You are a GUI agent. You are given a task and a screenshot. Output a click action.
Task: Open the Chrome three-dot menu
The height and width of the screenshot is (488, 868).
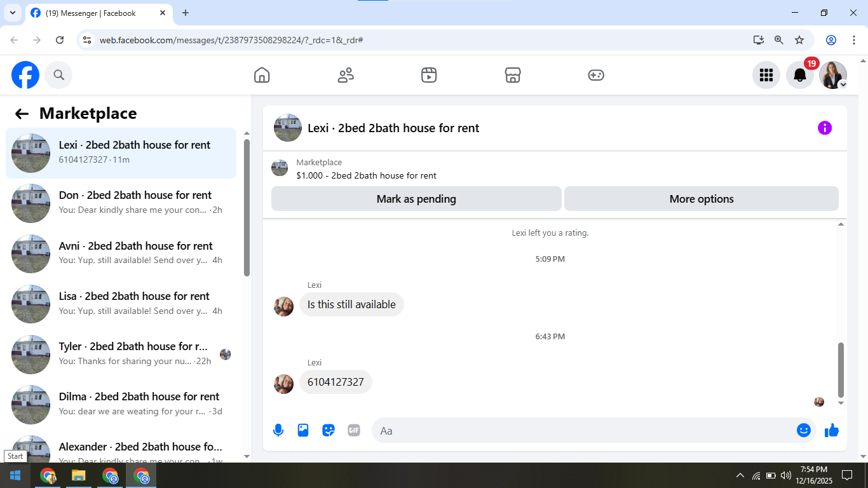pyautogui.click(x=854, y=40)
